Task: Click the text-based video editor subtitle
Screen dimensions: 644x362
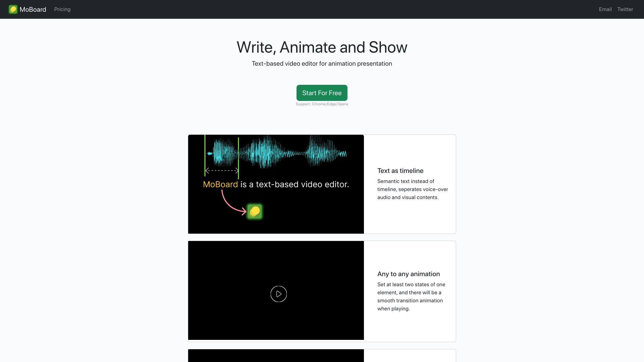Action: click(x=322, y=64)
